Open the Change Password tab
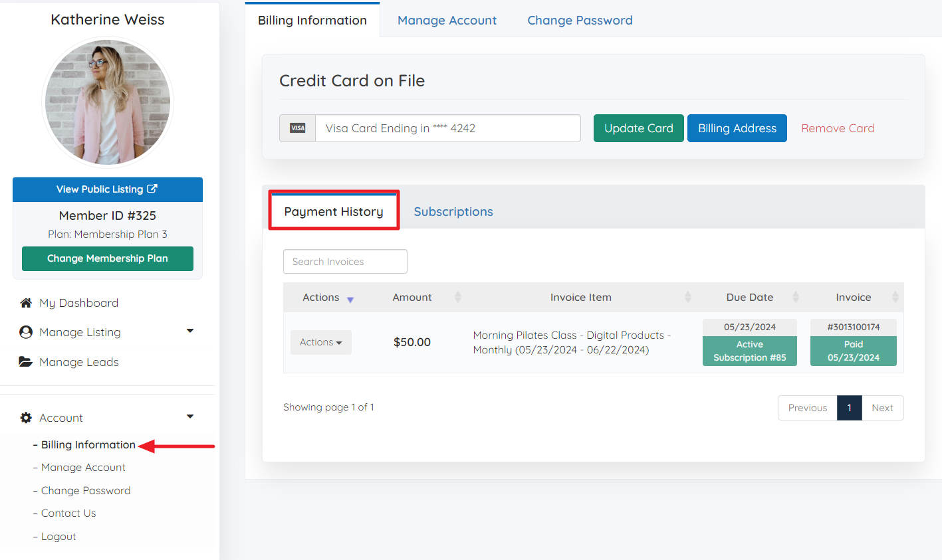This screenshot has width=942, height=560. 580,20
